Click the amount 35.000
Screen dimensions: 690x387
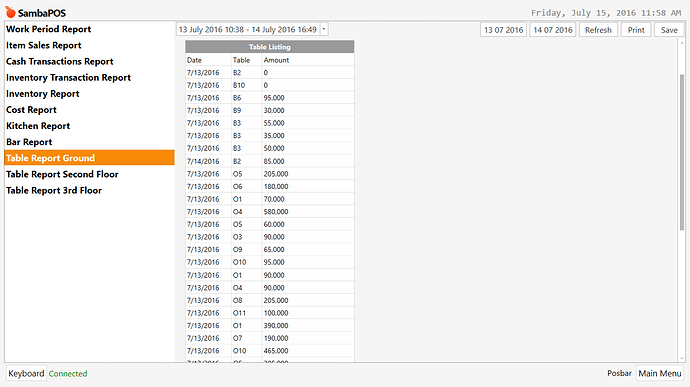coord(274,136)
